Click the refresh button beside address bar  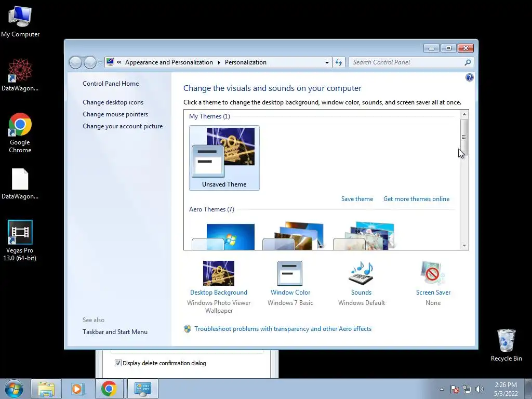tap(339, 62)
